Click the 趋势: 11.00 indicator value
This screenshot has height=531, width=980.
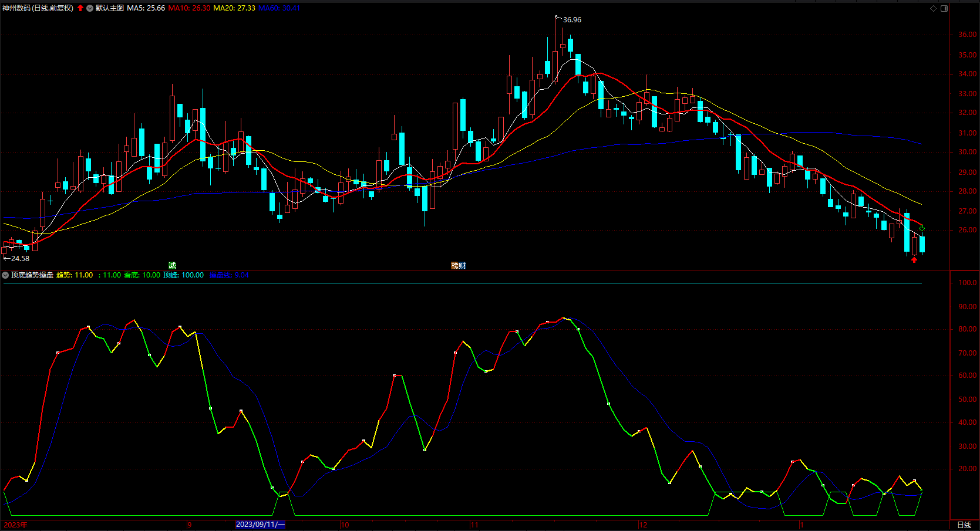[x=75, y=275]
